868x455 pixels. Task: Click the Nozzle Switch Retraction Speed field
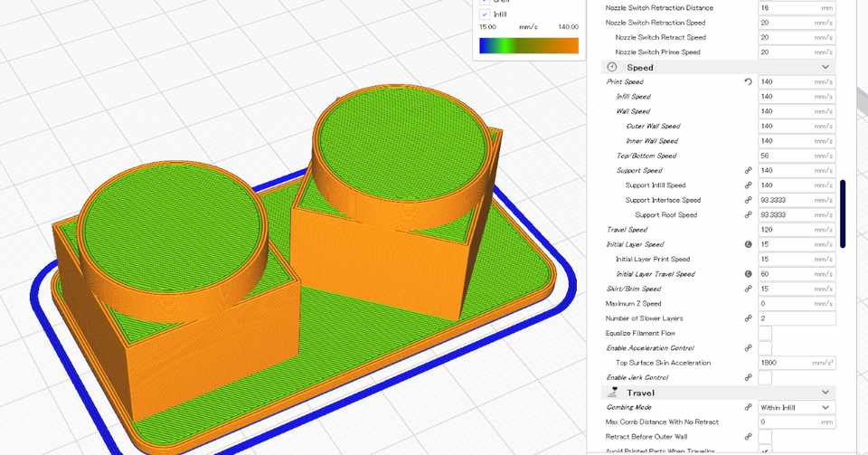(x=797, y=23)
